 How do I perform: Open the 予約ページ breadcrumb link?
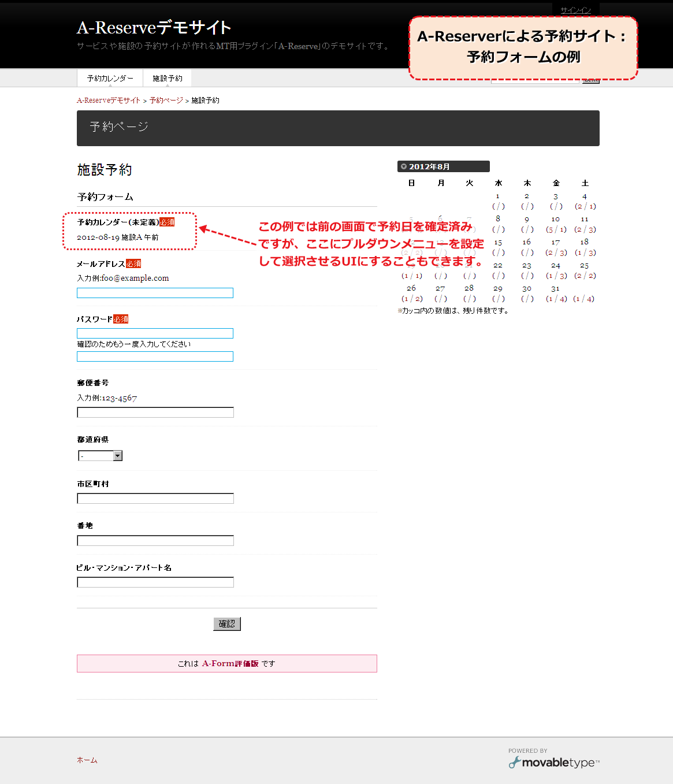[x=166, y=101]
